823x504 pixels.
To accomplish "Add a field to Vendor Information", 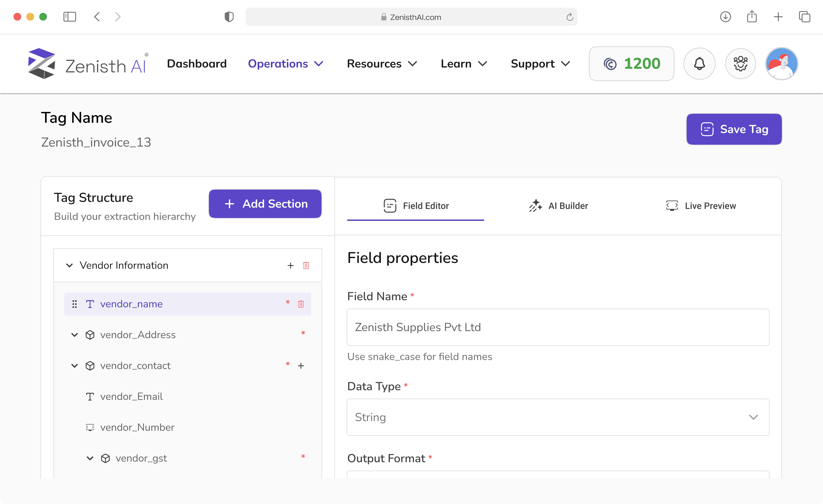I will tap(290, 265).
